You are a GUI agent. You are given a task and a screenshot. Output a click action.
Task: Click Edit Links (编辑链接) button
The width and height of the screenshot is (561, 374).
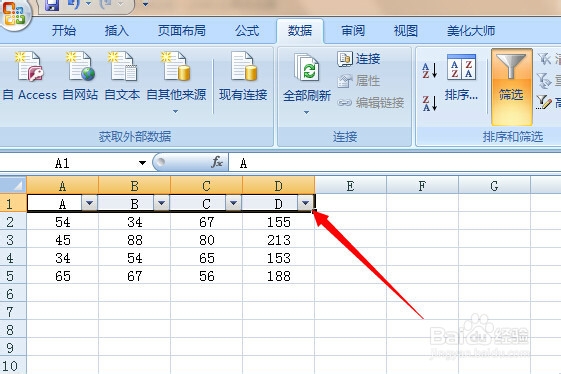[x=371, y=103]
